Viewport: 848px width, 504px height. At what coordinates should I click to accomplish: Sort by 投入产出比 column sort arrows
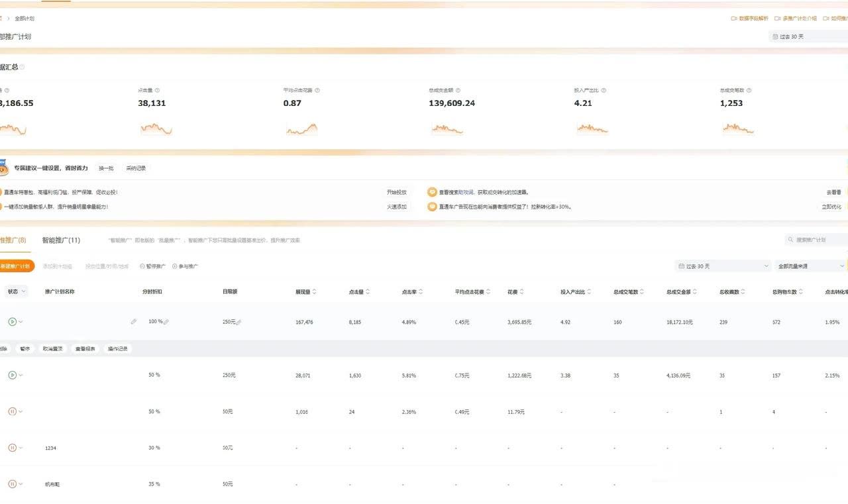(x=589, y=291)
